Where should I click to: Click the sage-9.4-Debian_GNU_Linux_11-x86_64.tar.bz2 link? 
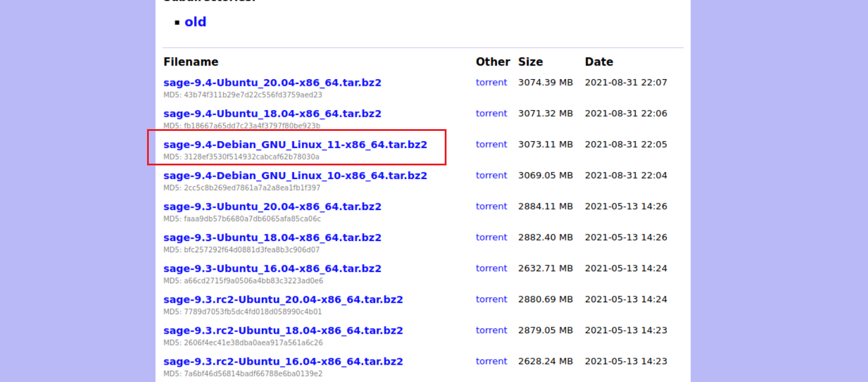point(295,145)
